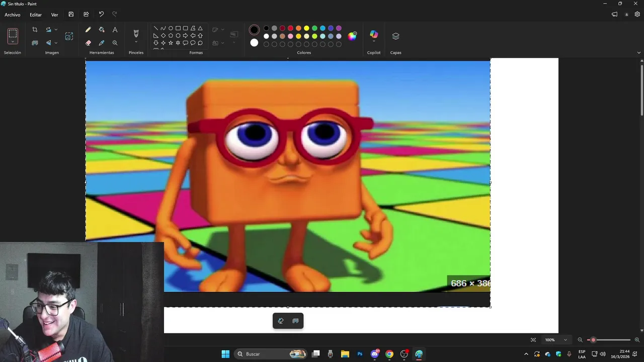Toggle the Capas layers panel
This screenshot has width=644, height=362.
click(395, 36)
